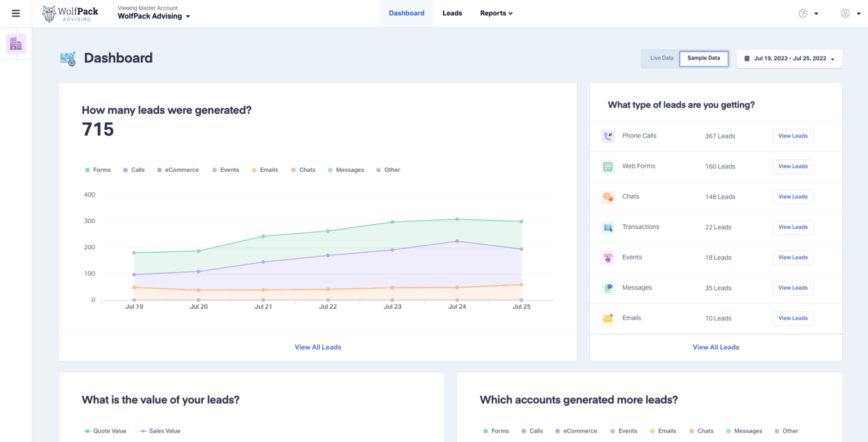This screenshot has width=868, height=442.
Task: Open the Reports menu
Action: pyautogui.click(x=496, y=14)
